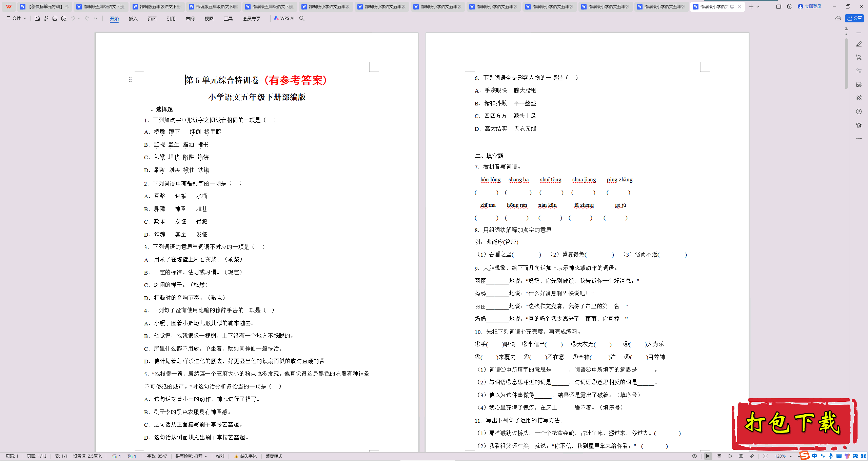Expand the undo history dropdown arrow
Screen dimensions: 868x461
tap(79, 18)
